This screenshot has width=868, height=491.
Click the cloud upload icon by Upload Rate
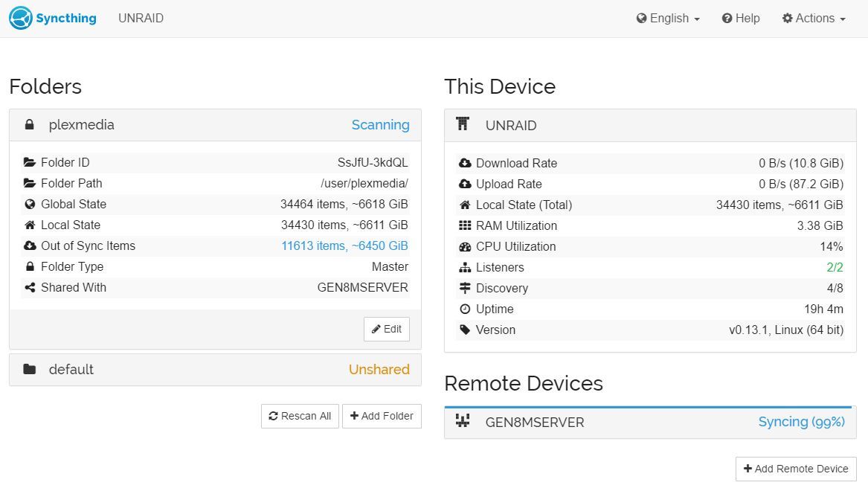(465, 184)
